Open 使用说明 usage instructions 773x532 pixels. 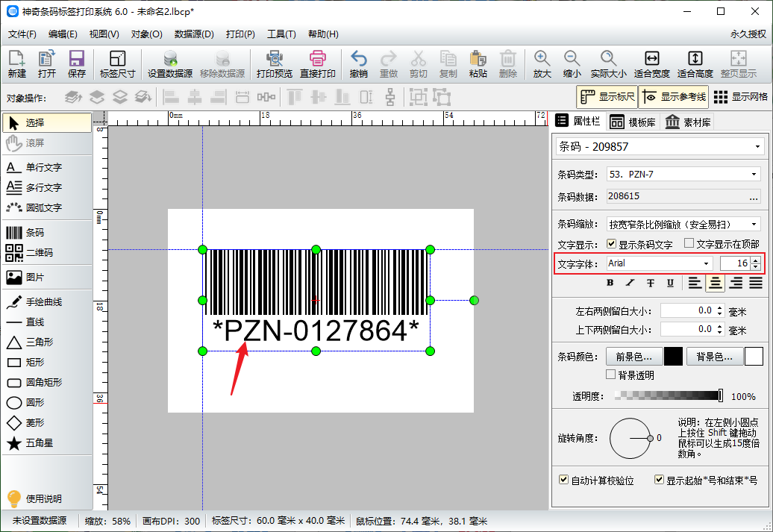click(x=36, y=498)
